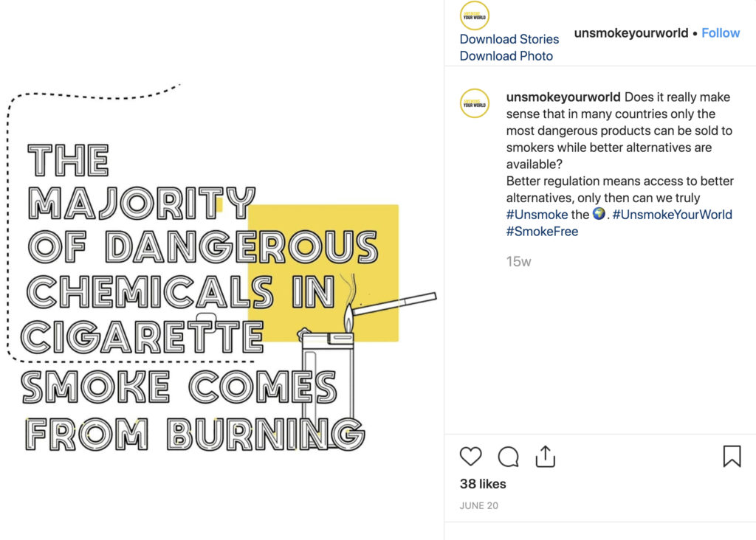Open the #SmokeFree hashtag

(542, 231)
